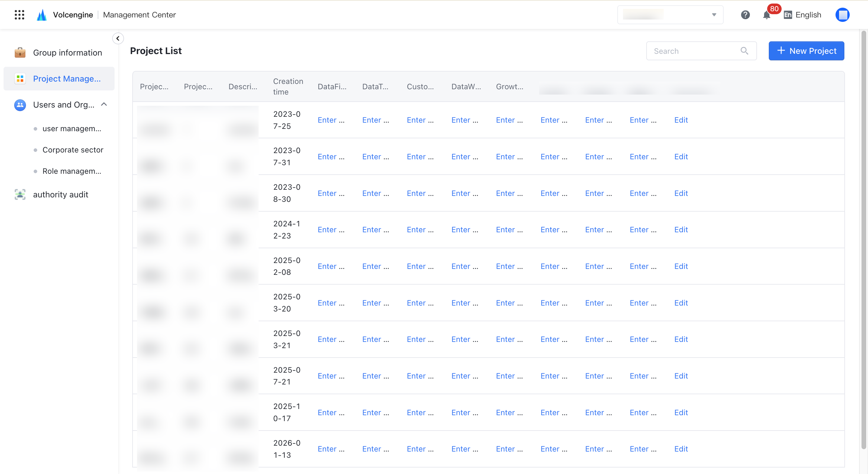Viewport: 868px width, 474px height.
Task: Open the help question mark icon
Action: pyautogui.click(x=745, y=14)
